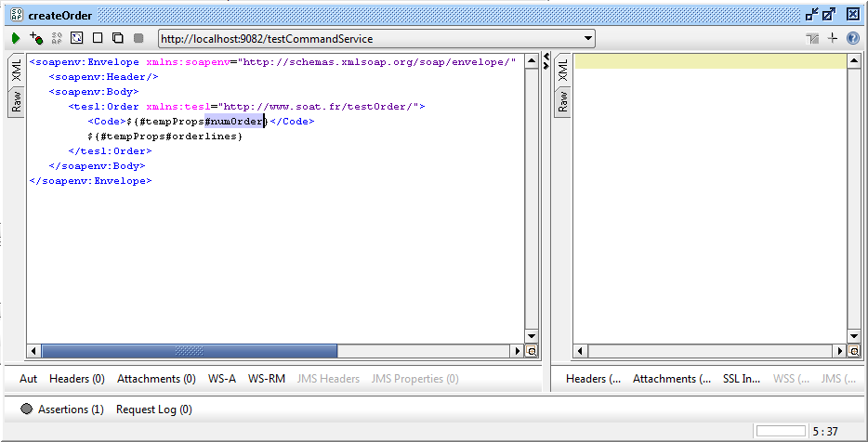Change editor split orientation with plus icon
This screenshot has height=442, width=868.
[833, 38]
